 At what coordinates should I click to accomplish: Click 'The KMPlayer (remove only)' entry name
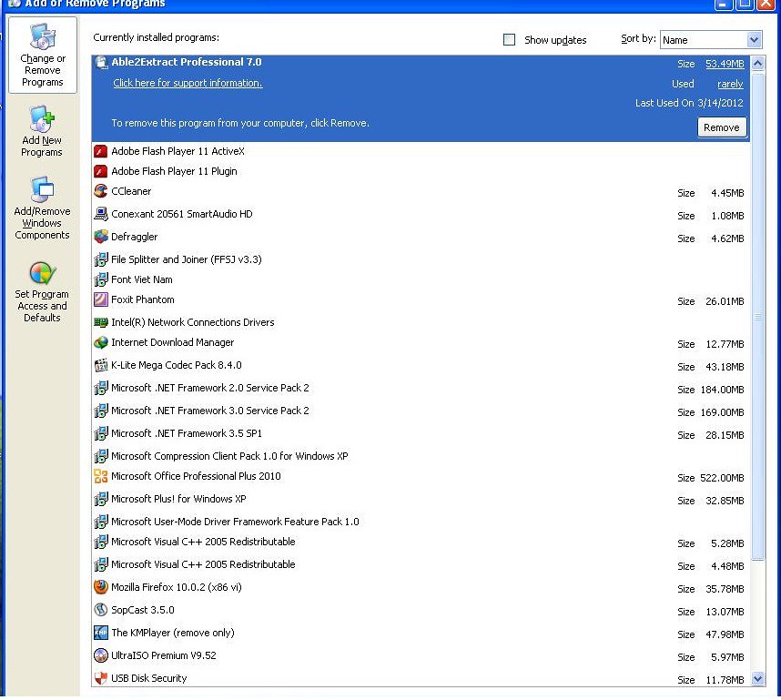tap(172, 633)
